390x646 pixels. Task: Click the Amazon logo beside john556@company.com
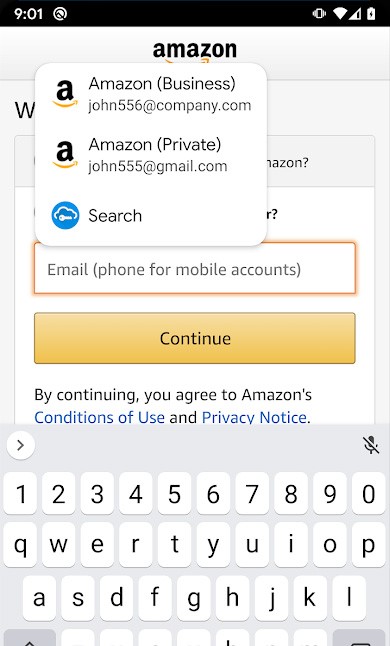[65, 94]
